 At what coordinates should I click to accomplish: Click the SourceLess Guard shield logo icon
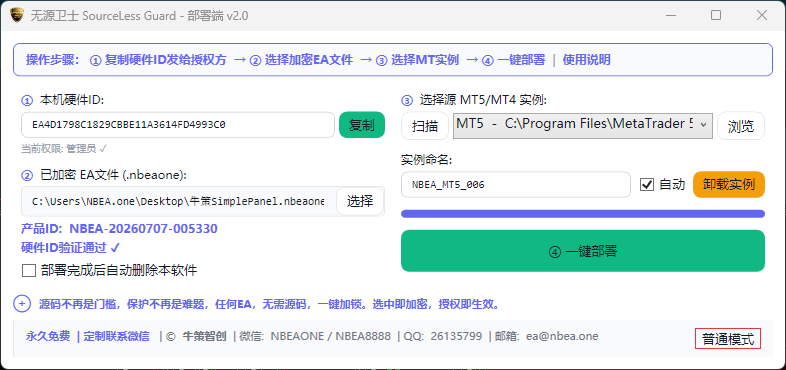click(17, 15)
